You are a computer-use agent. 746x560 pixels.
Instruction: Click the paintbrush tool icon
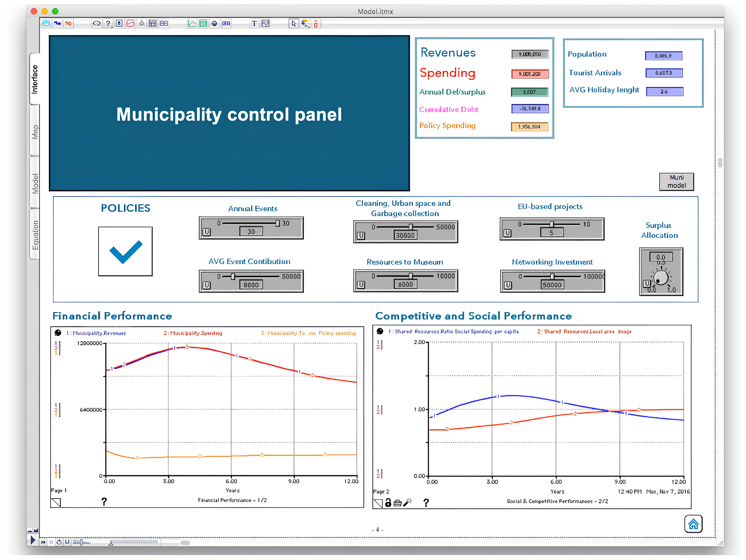click(x=305, y=23)
